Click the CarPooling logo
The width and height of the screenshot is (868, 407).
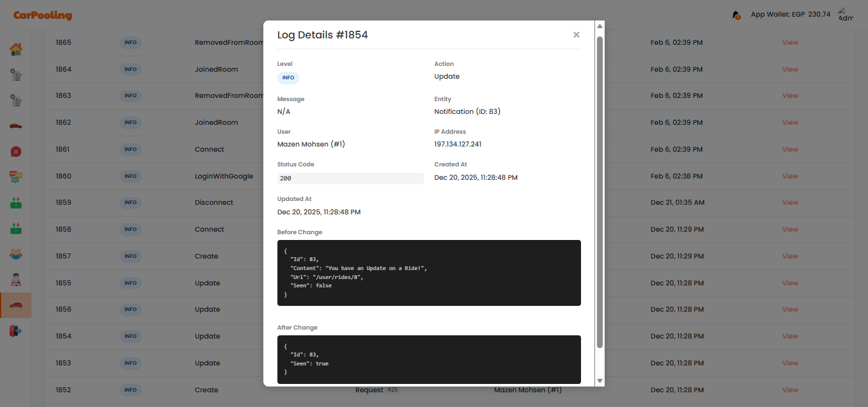43,15
